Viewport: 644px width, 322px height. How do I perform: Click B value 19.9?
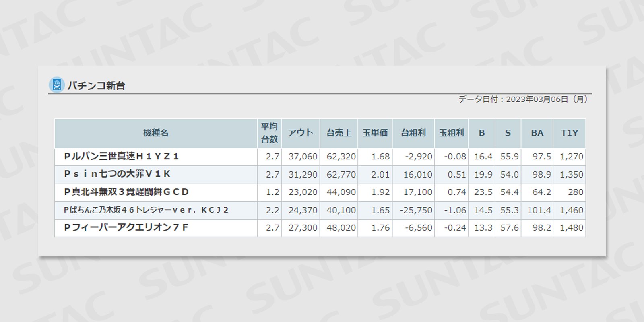click(x=483, y=175)
